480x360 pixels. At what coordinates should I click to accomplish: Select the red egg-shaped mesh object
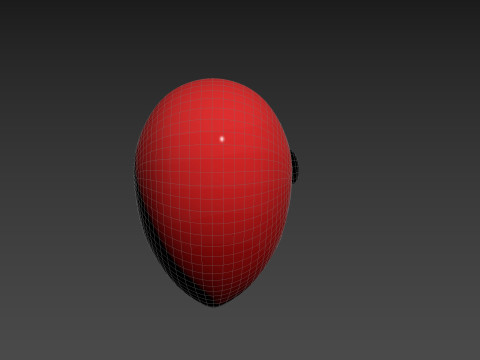click(213, 192)
